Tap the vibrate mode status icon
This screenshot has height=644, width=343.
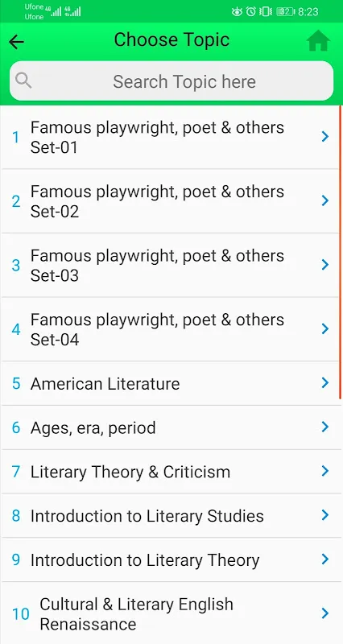pyautogui.click(x=266, y=11)
